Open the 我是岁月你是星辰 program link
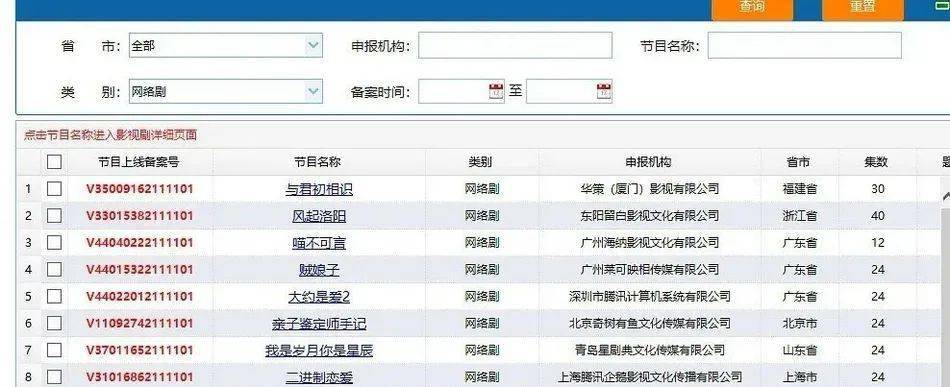Viewport: 950px width, 387px height. pyautogui.click(x=319, y=351)
